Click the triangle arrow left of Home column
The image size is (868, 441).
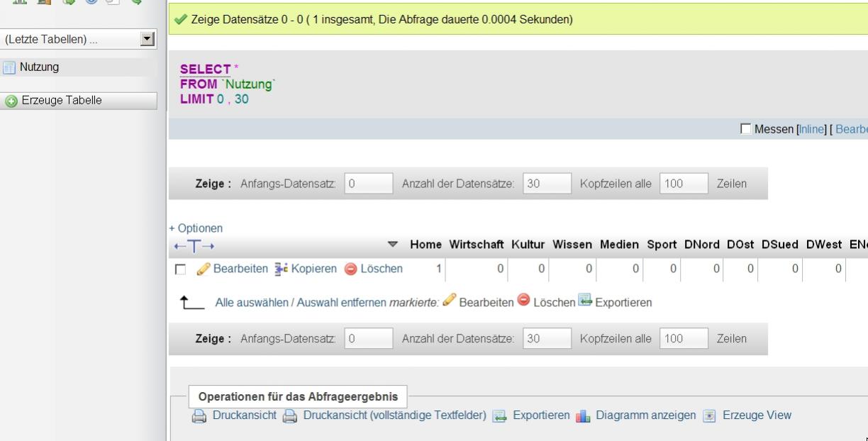click(393, 245)
